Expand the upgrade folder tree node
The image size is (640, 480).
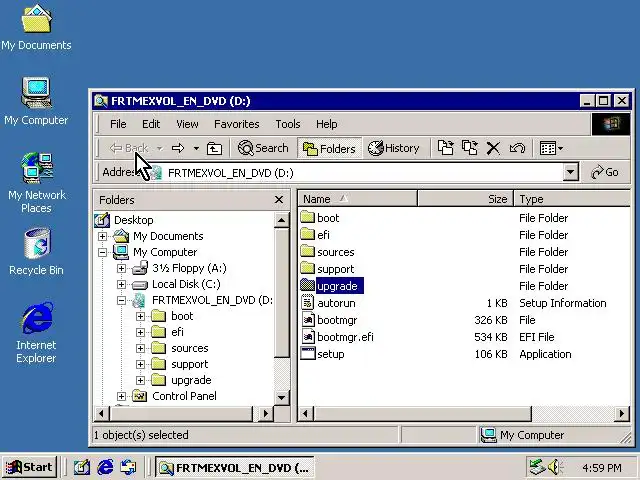click(x=140, y=380)
